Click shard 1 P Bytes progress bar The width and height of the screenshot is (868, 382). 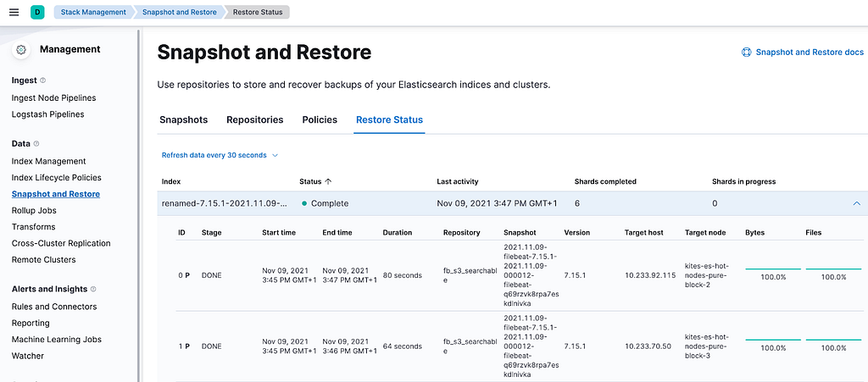[773, 340]
